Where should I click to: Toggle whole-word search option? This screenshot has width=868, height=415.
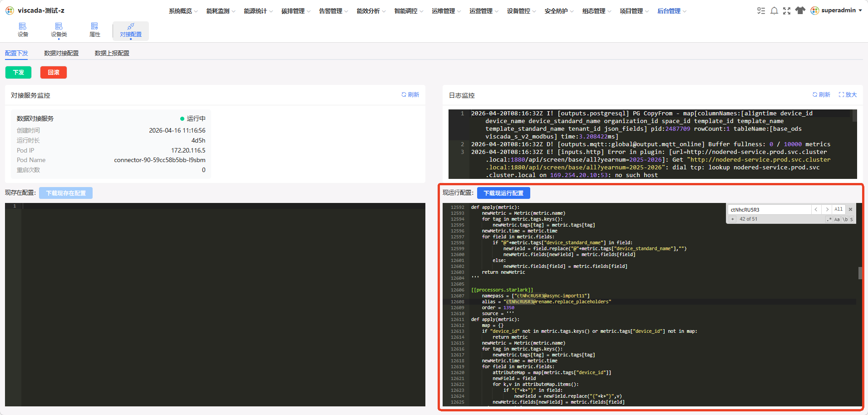[x=845, y=219]
